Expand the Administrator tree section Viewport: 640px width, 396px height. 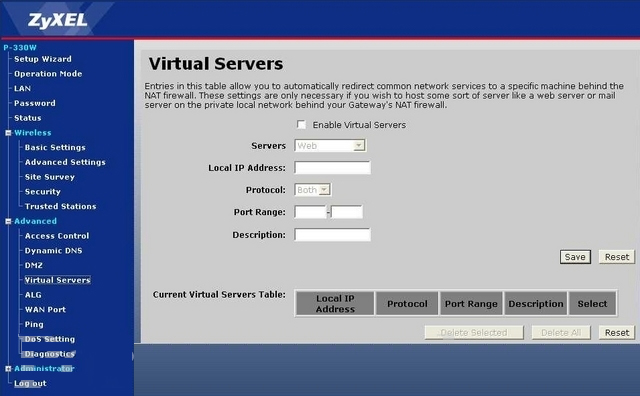pyautogui.click(x=8, y=369)
